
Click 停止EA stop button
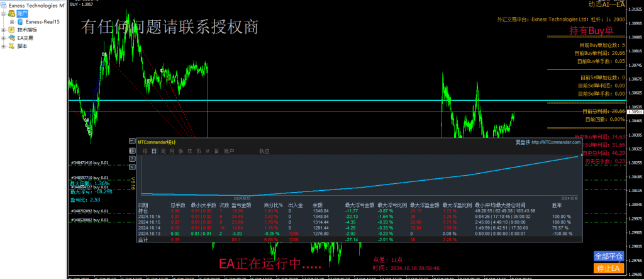tap(609, 268)
